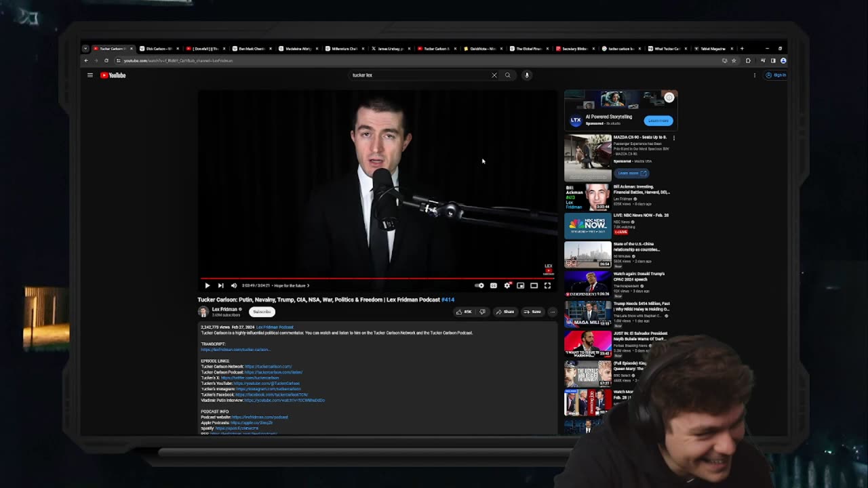Open options menu for the Mazda CX-90 ad
868x488 pixels.
673,138
